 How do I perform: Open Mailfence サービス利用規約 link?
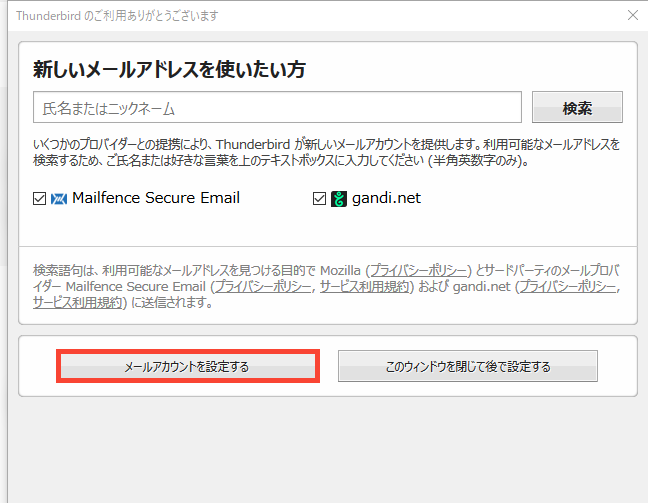pos(364,286)
